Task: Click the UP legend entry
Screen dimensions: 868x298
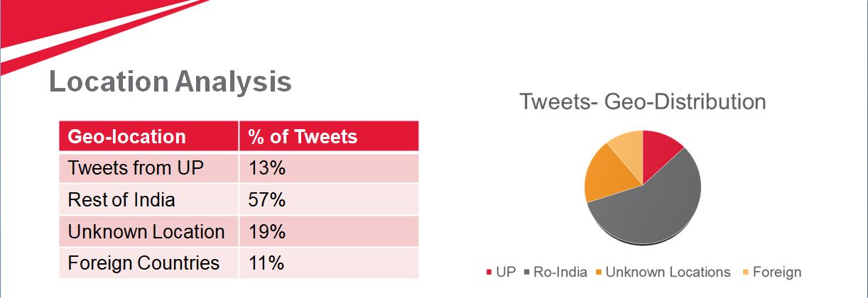Action: (501, 272)
